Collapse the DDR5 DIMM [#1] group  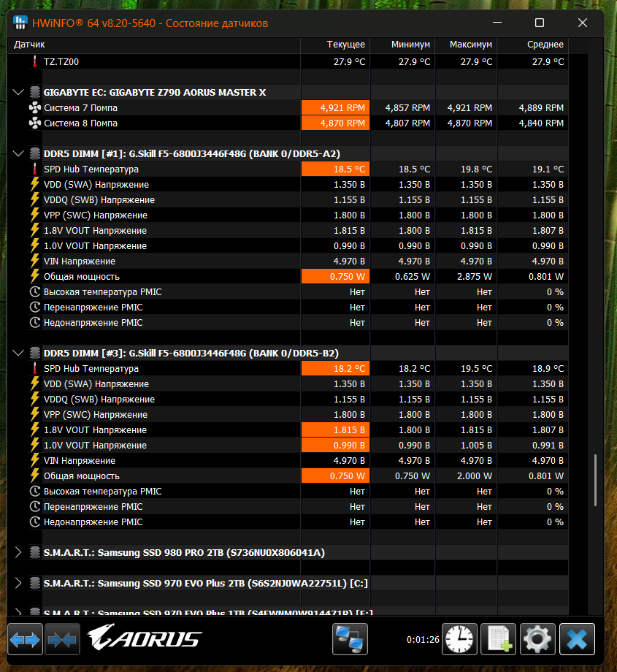click(18, 153)
